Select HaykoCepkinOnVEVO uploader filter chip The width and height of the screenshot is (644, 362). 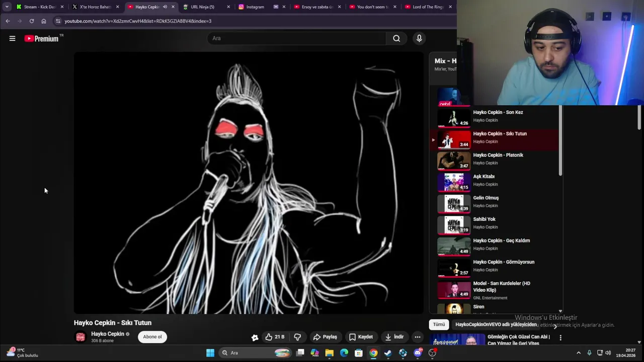click(496, 324)
